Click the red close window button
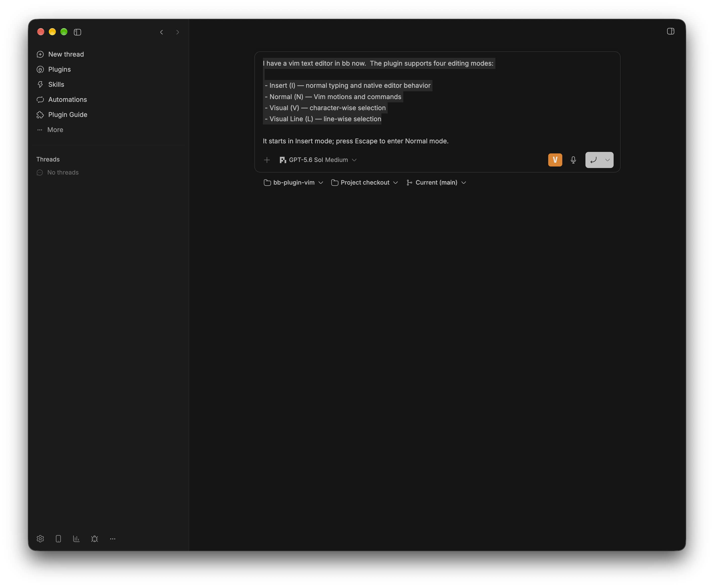714x588 pixels. [41, 32]
